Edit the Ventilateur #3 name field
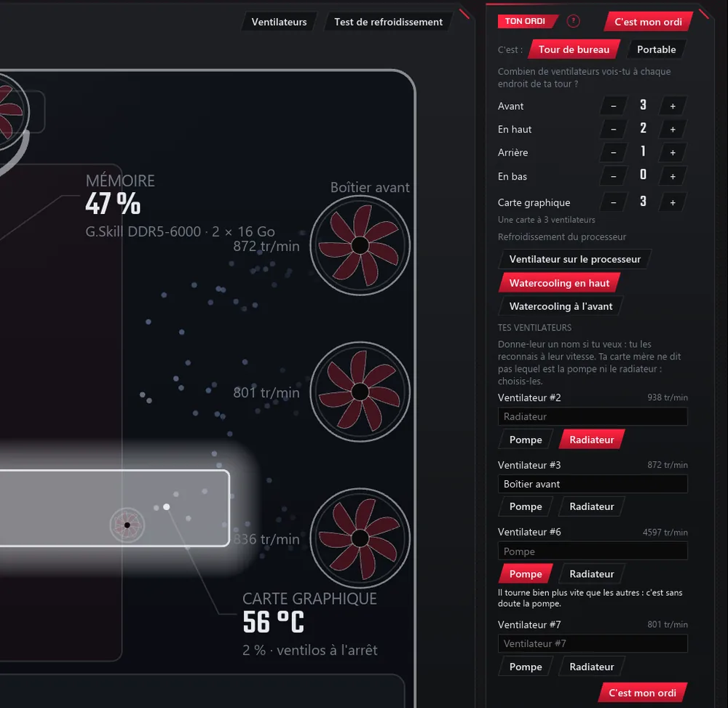 pos(593,484)
